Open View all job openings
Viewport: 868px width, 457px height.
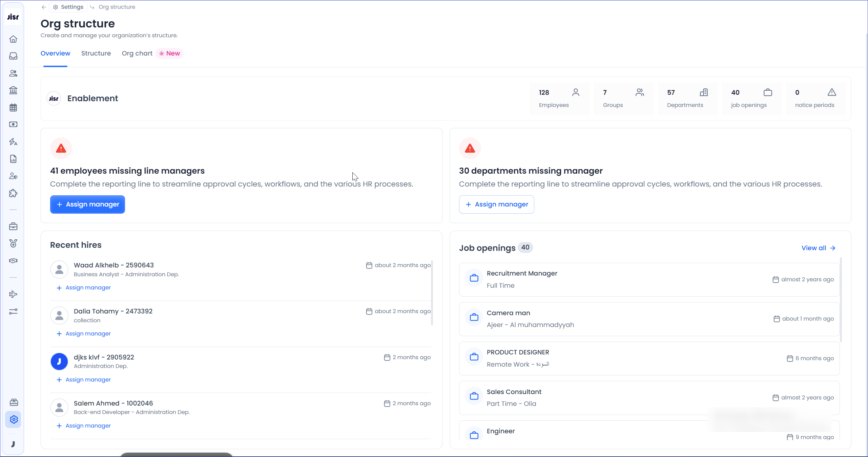(818, 248)
